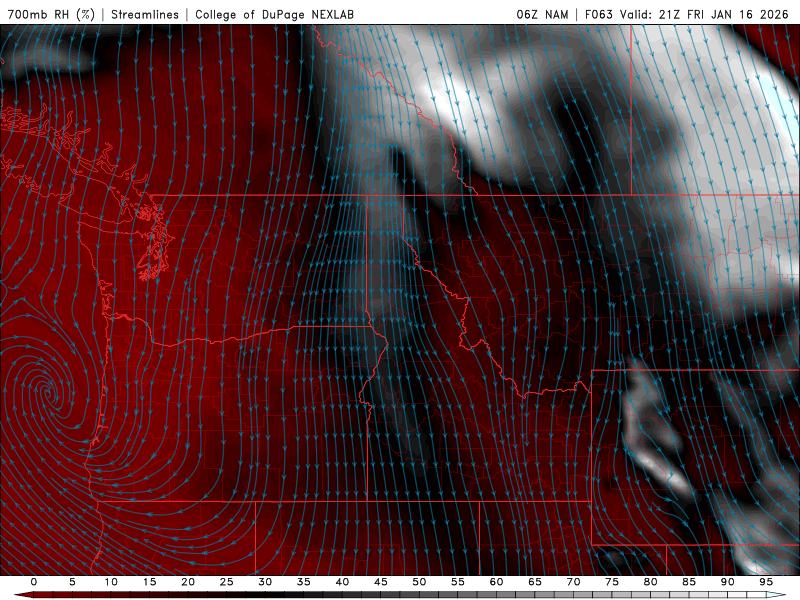Click the colorbar label "90"

pos(728,582)
